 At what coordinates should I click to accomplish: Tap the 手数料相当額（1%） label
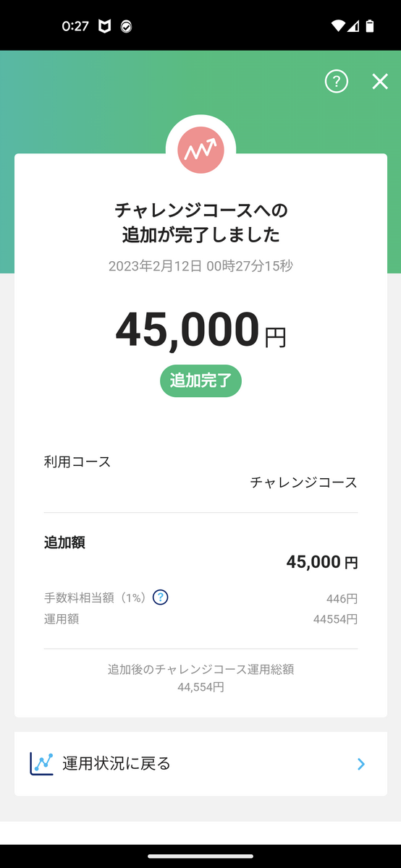click(96, 598)
